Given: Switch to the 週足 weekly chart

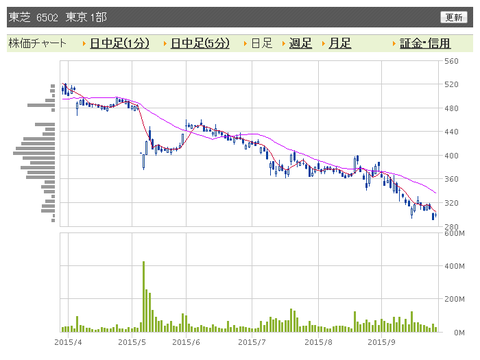Looking at the screenshot, I should 300,43.
